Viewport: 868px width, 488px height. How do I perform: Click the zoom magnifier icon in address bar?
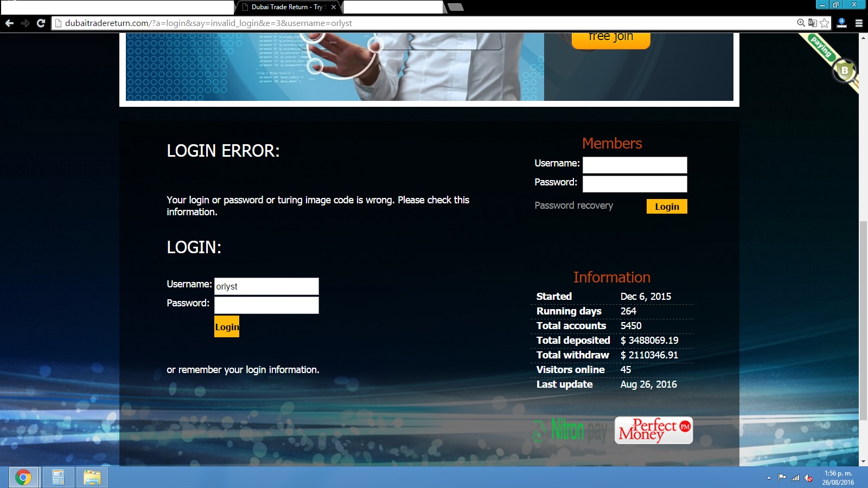click(801, 23)
